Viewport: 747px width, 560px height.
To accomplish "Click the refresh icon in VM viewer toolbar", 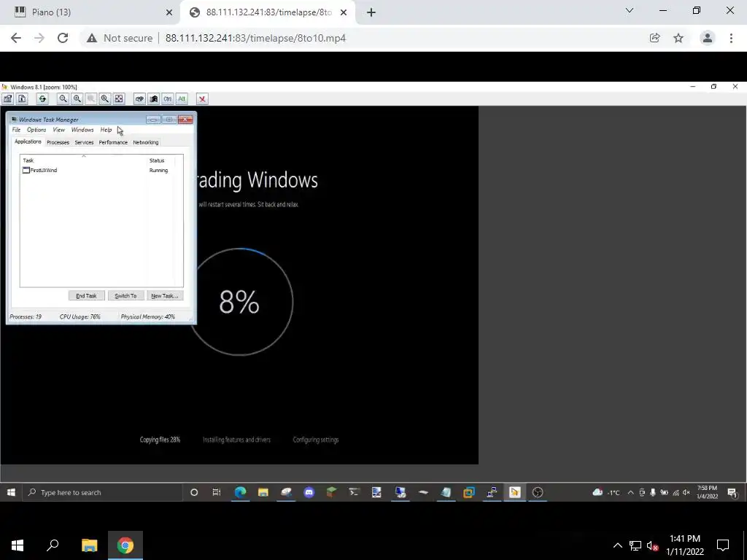I will [x=42, y=98].
